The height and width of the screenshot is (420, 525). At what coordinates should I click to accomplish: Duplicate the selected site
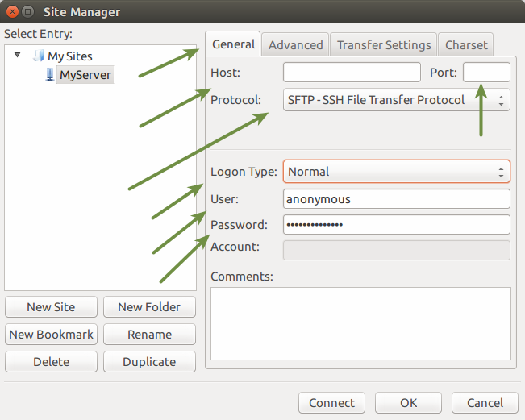click(149, 362)
